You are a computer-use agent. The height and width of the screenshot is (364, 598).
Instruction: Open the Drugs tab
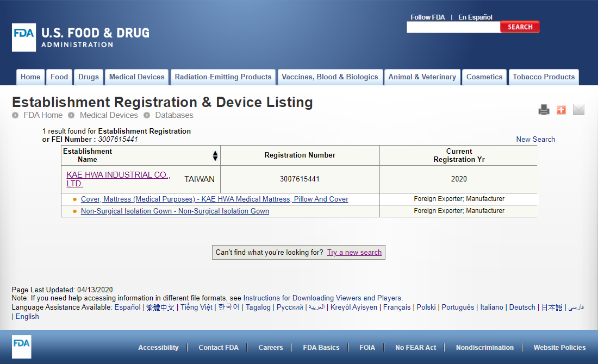click(89, 77)
